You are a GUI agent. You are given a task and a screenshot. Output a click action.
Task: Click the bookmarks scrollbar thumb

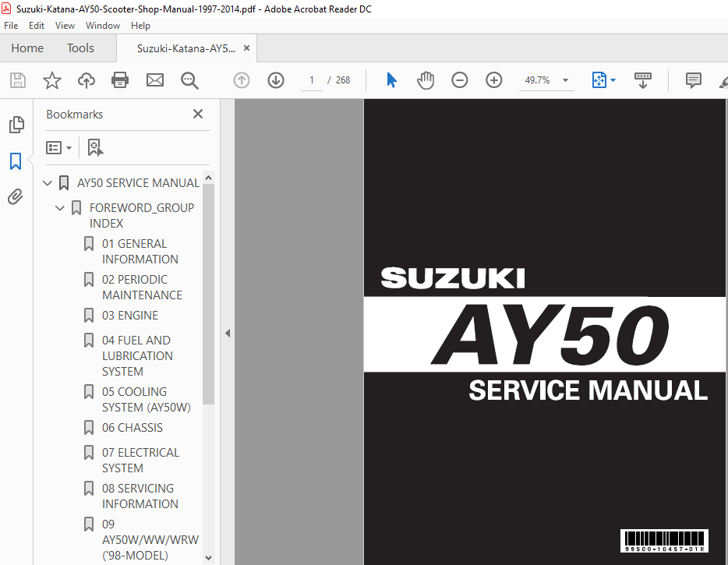pos(208,293)
